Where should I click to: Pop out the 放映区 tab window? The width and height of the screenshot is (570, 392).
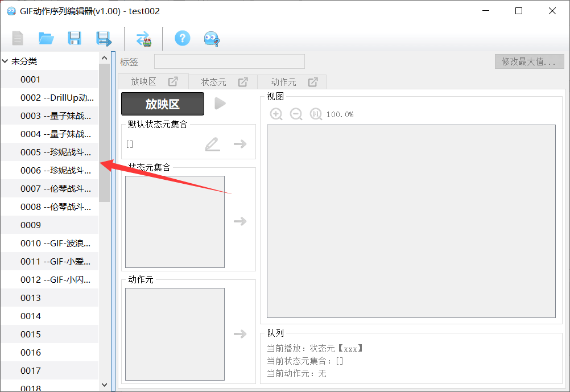click(174, 82)
